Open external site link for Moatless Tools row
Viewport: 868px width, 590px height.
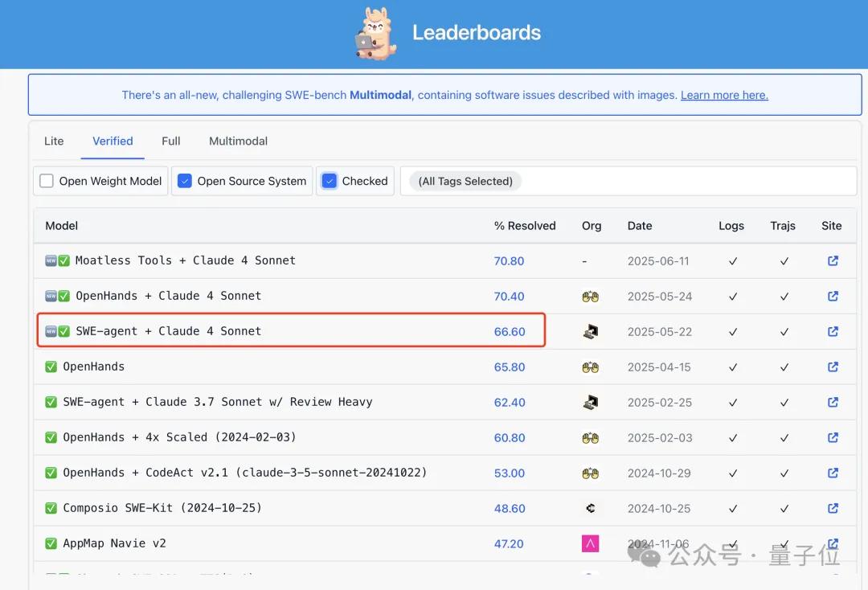(x=833, y=260)
